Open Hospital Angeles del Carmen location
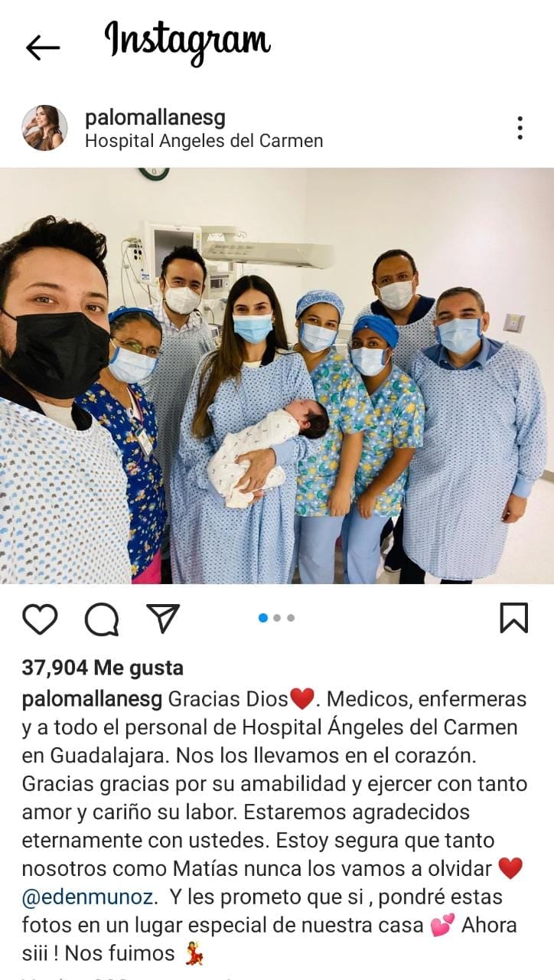Image resolution: width=554 pixels, height=980 pixels. (204, 141)
